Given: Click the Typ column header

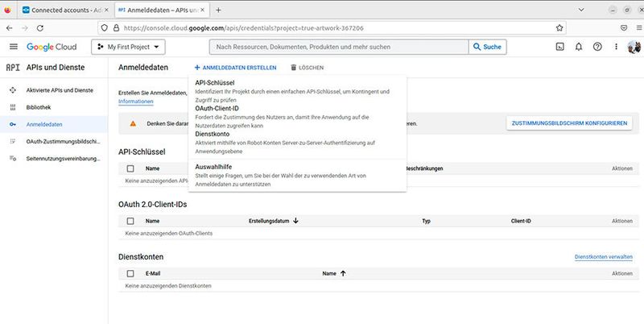Looking at the screenshot, I should tap(427, 221).
